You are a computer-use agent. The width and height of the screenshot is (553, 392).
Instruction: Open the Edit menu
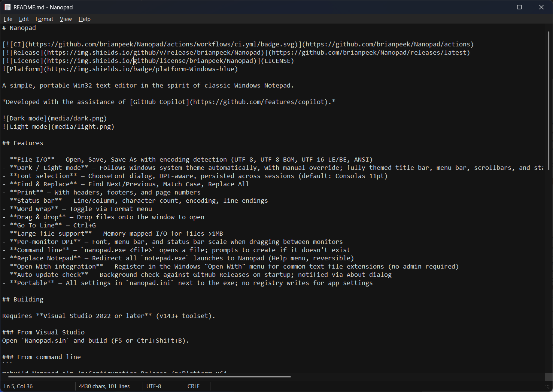[24, 19]
